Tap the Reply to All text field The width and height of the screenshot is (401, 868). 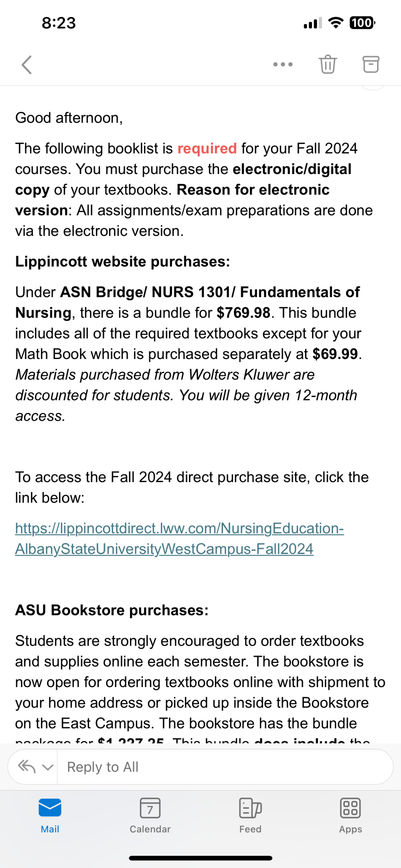225,767
